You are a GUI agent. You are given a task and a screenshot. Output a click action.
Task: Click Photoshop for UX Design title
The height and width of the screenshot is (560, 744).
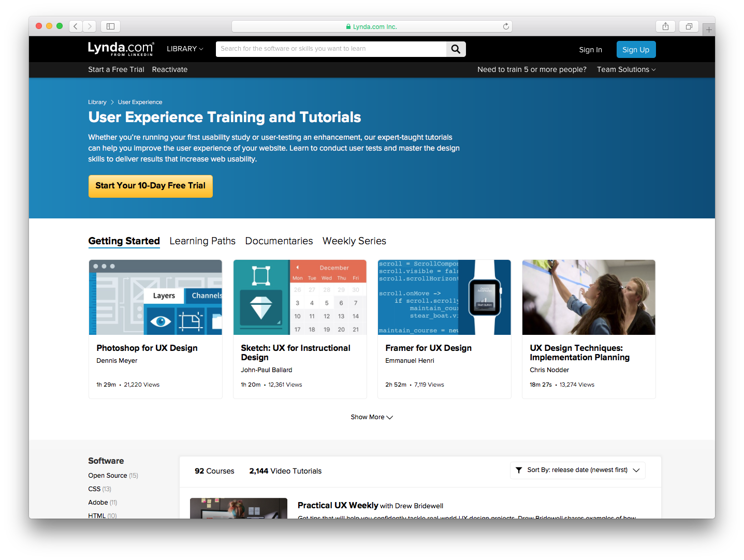(x=147, y=348)
